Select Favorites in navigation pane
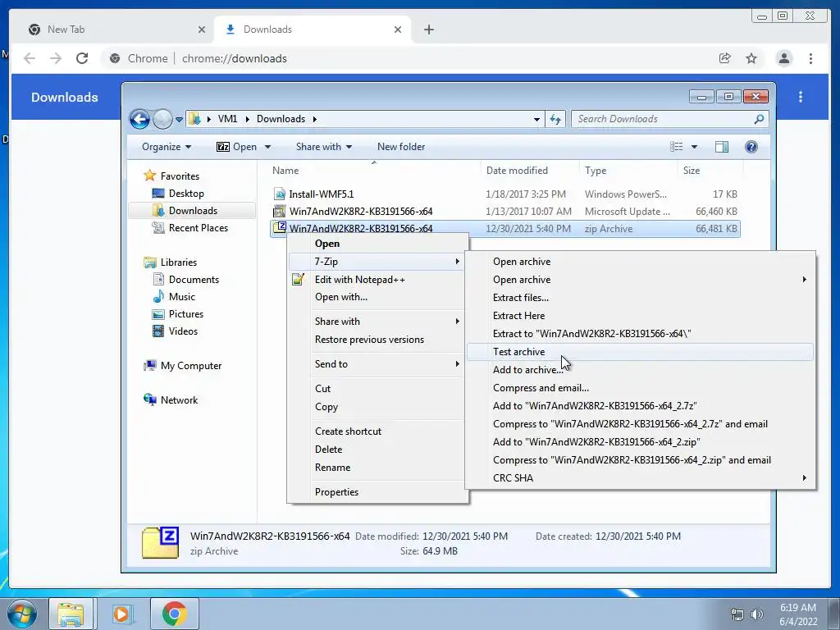The image size is (840, 630). pos(171,176)
